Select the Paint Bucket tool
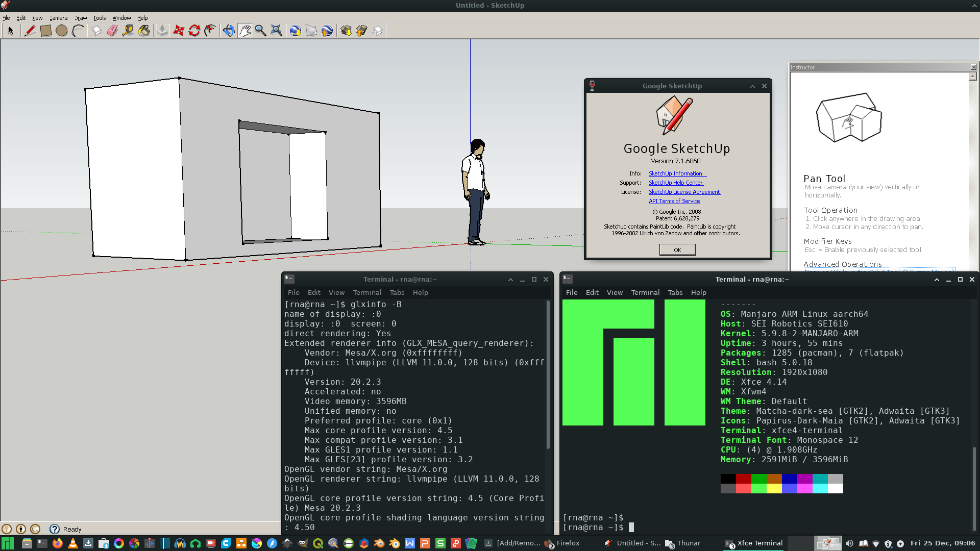The height and width of the screenshot is (551, 980). (x=144, y=31)
